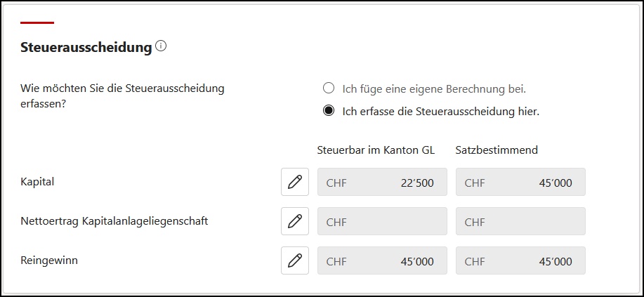This screenshot has width=644, height=297.
Task: Edit the Kapital row with pencil icon
Action: coord(295,182)
